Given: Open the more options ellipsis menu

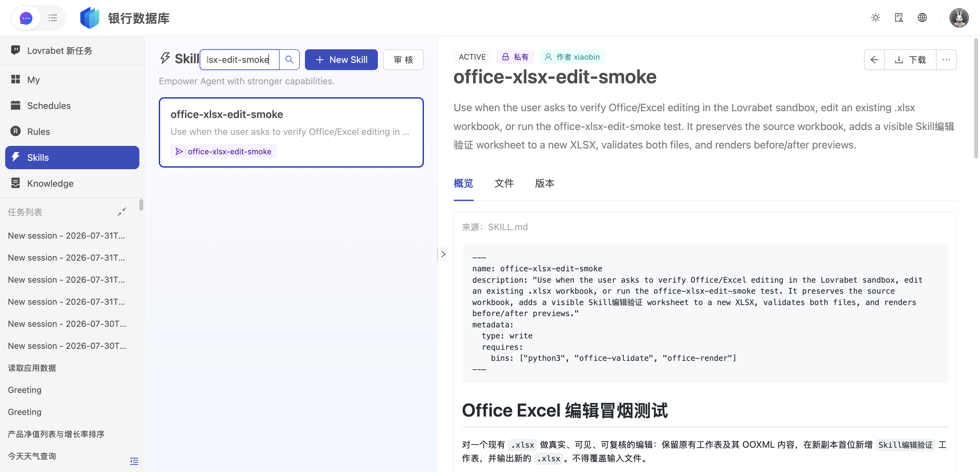Looking at the screenshot, I should [946, 60].
